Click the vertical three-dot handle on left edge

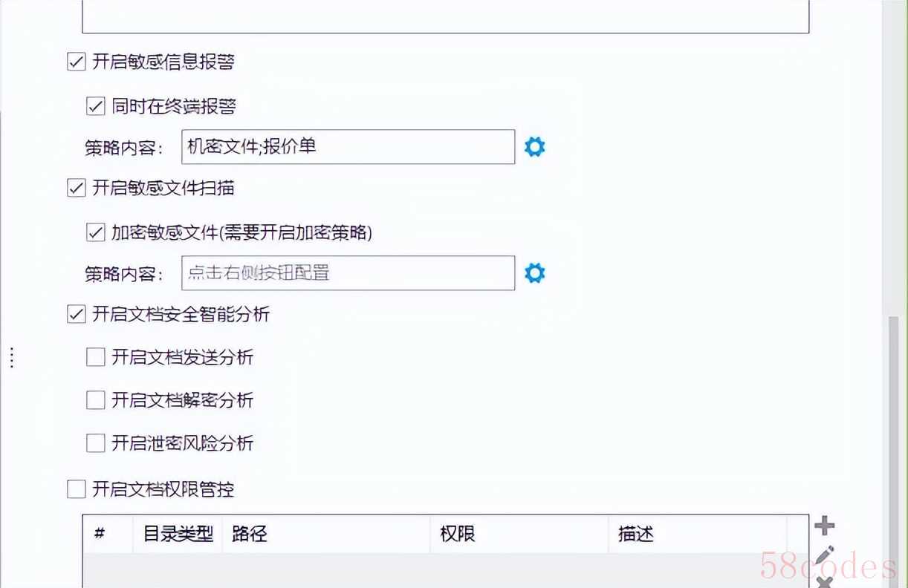tap(12, 358)
